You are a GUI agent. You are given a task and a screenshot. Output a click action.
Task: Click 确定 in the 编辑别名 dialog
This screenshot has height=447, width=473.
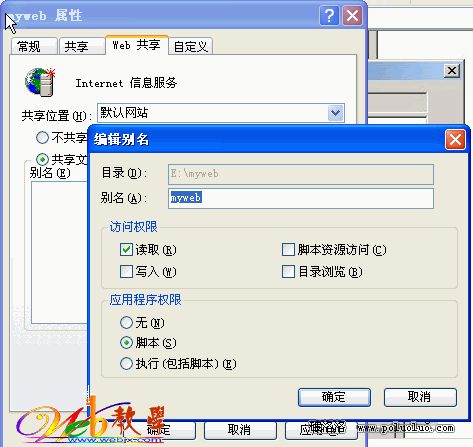[334, 397]
